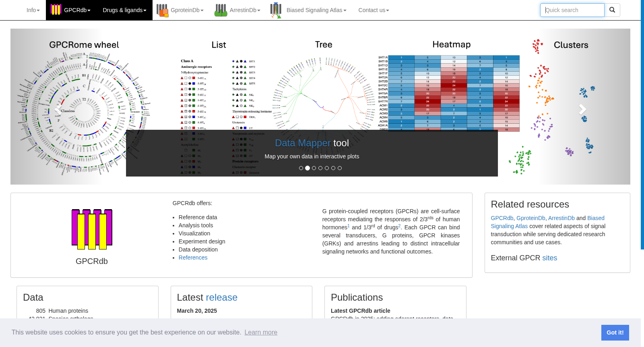Open the Info dropdown menu
The image size is (644, 347).
[x=33, y=10]
